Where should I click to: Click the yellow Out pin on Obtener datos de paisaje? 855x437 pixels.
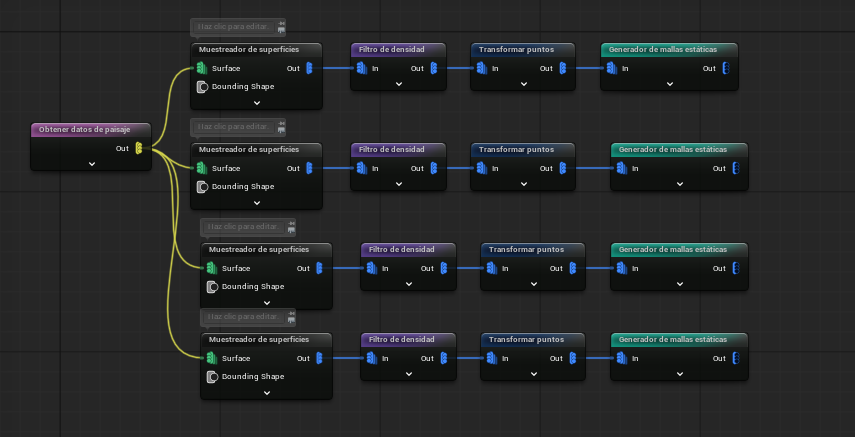coord(139,148)
